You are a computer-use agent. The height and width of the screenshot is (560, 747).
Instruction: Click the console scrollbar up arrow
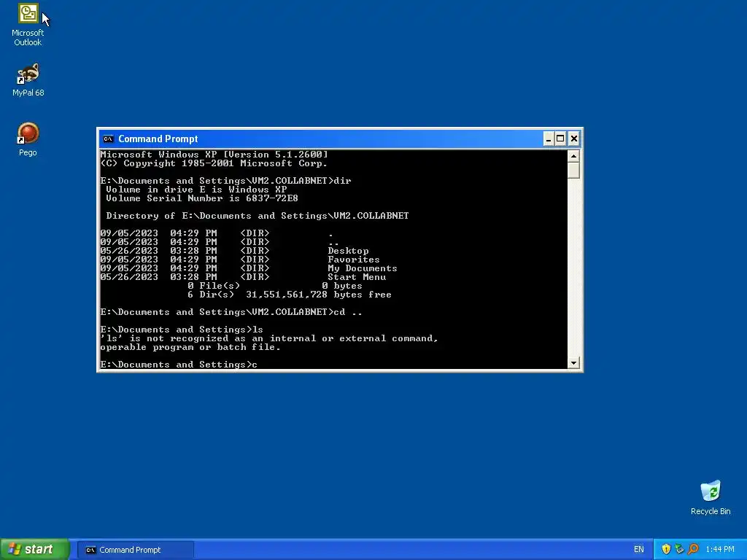[x=573, y=156]
